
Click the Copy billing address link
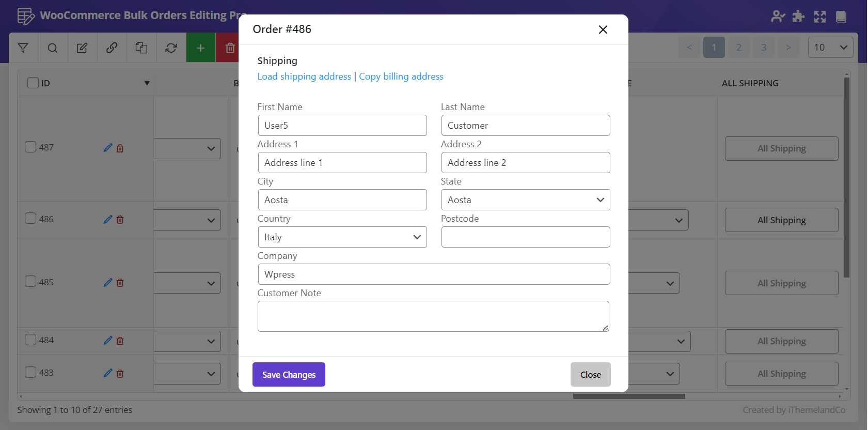(401, 76)
